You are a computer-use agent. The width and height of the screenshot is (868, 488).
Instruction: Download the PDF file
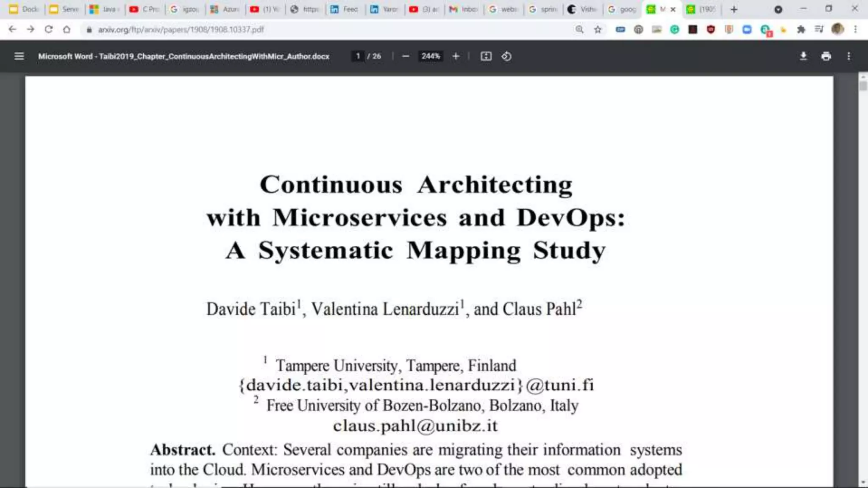tap(803, 56)
